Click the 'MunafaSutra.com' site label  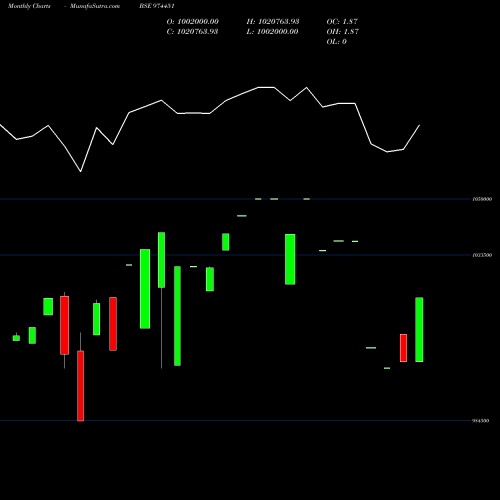tap(95, 6)
